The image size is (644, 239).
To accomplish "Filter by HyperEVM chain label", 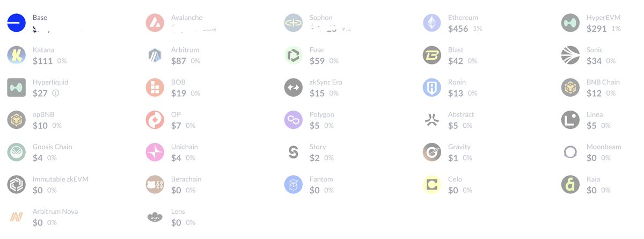I will click(x=603, y=18).
